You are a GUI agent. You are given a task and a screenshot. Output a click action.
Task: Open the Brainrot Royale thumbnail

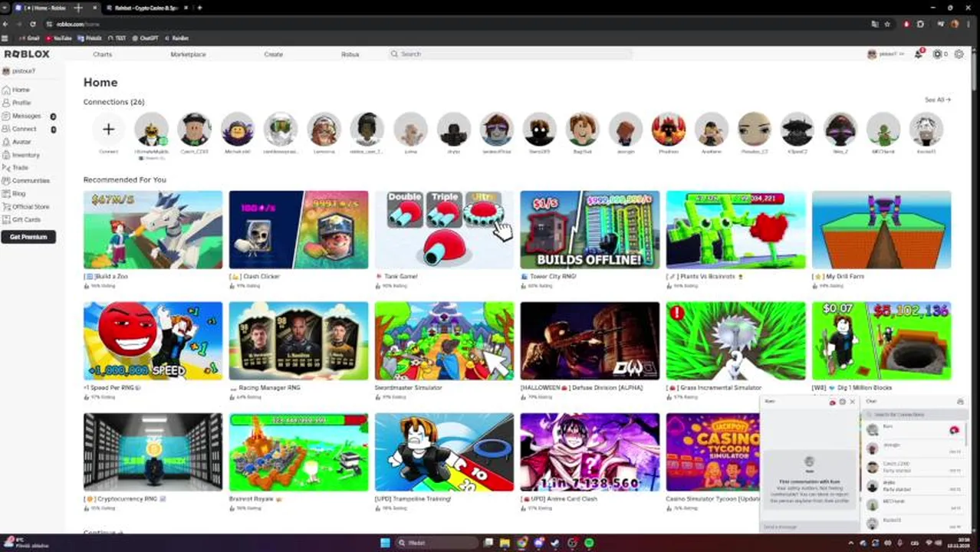298,452
